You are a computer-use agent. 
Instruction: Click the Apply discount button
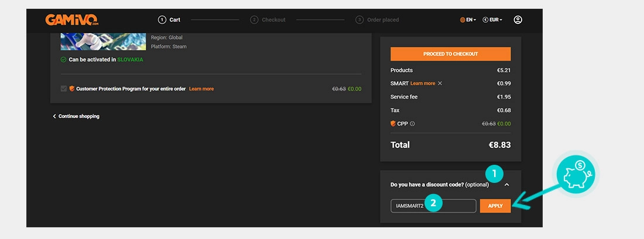(x=495, y=206)
